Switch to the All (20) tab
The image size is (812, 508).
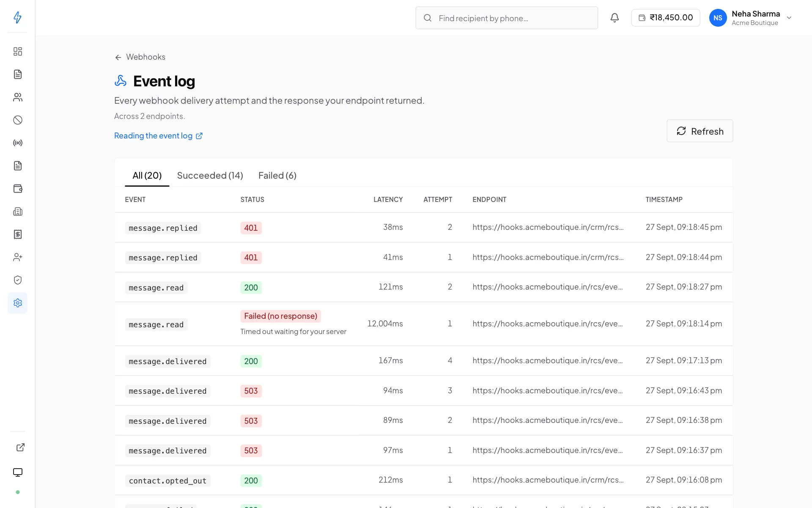click(x=147, y=175)
